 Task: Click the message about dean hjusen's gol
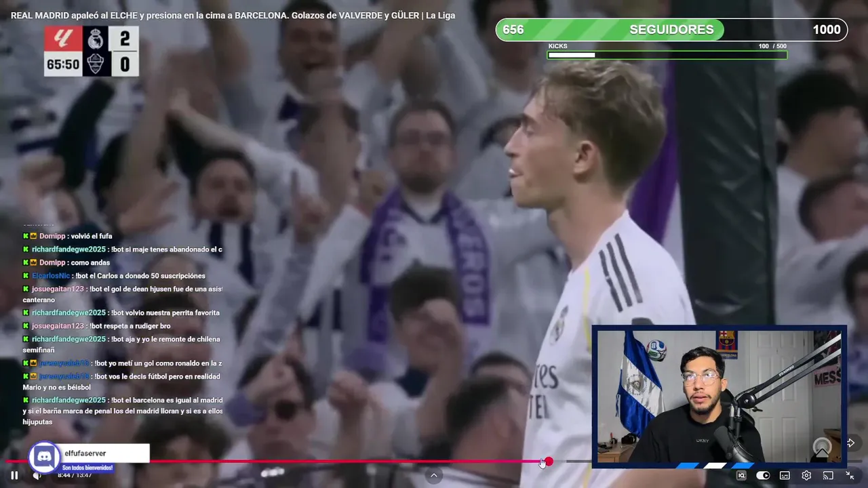click(x=122, y=293)
